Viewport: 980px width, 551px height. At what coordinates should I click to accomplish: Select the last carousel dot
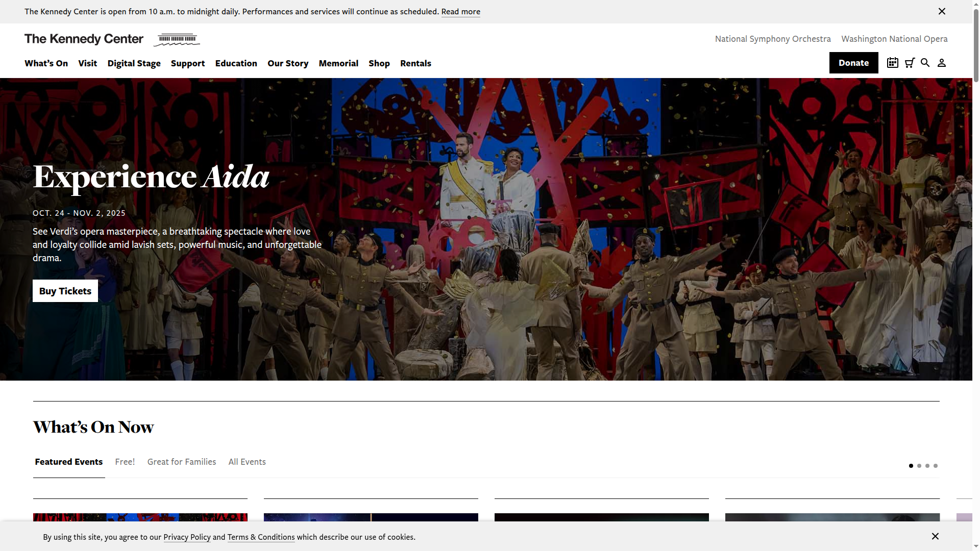point(936,466)
